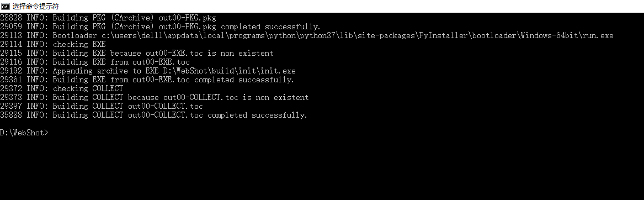Image resolution: width=644 pixels, height=200 pixels.
Task: Click the EXE completed successfully line at 29361
Action: tap(147, 80)
